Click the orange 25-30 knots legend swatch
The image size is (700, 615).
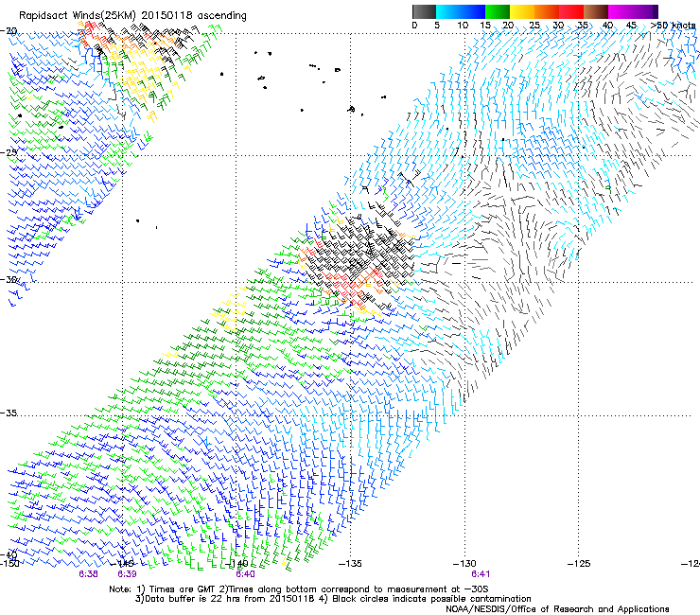click(547, 11)
